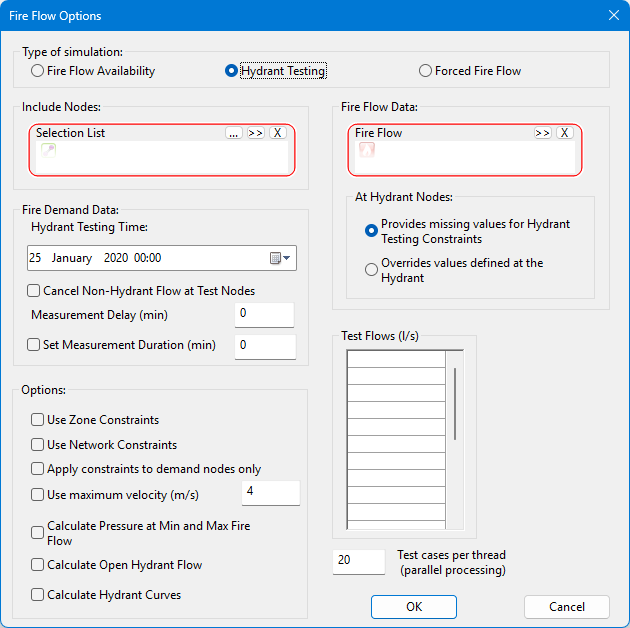Click the Cancel button

[x=566, y=607]
